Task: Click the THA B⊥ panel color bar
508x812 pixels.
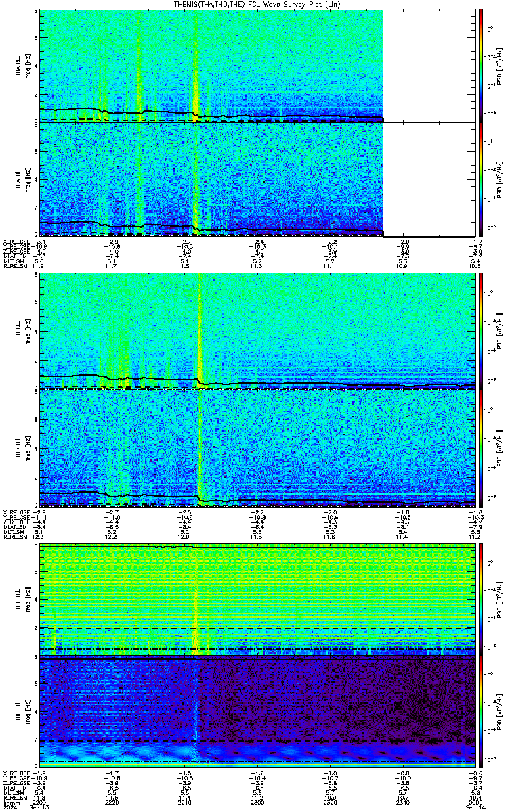Action: pos(481,66)
